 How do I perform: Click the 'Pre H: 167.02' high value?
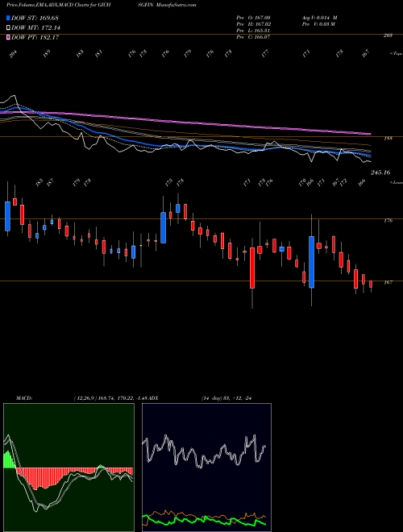253,24
